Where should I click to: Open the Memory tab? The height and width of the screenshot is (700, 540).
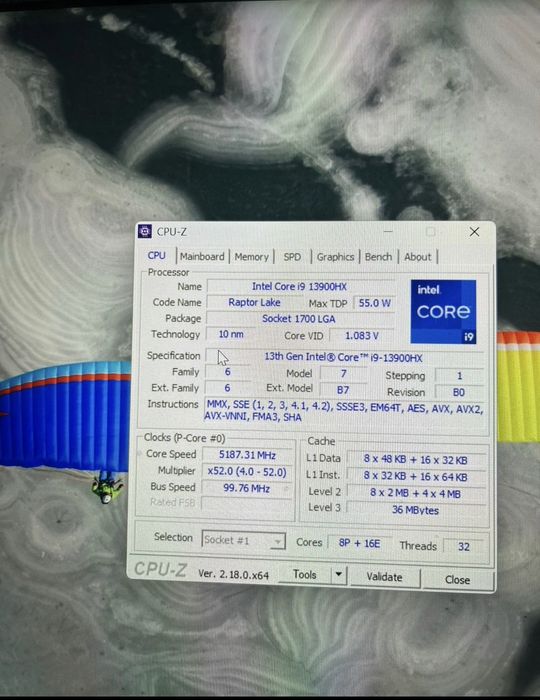[252, 257]
